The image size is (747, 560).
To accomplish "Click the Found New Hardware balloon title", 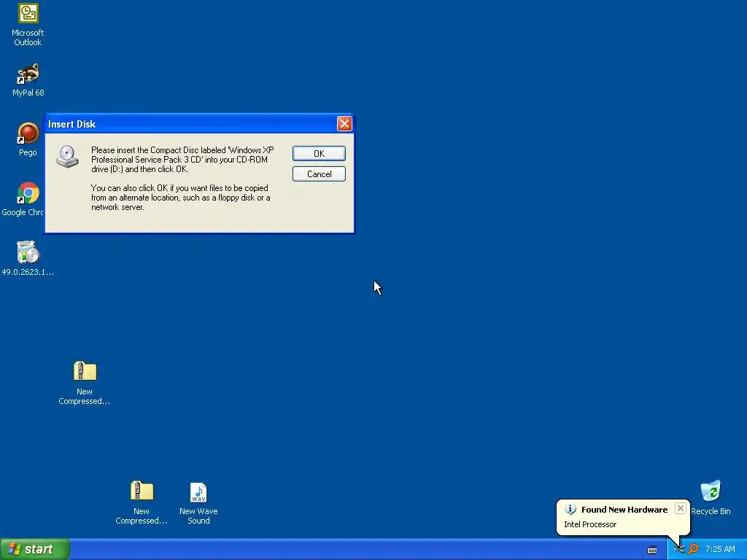I will (x=624, y=510).
